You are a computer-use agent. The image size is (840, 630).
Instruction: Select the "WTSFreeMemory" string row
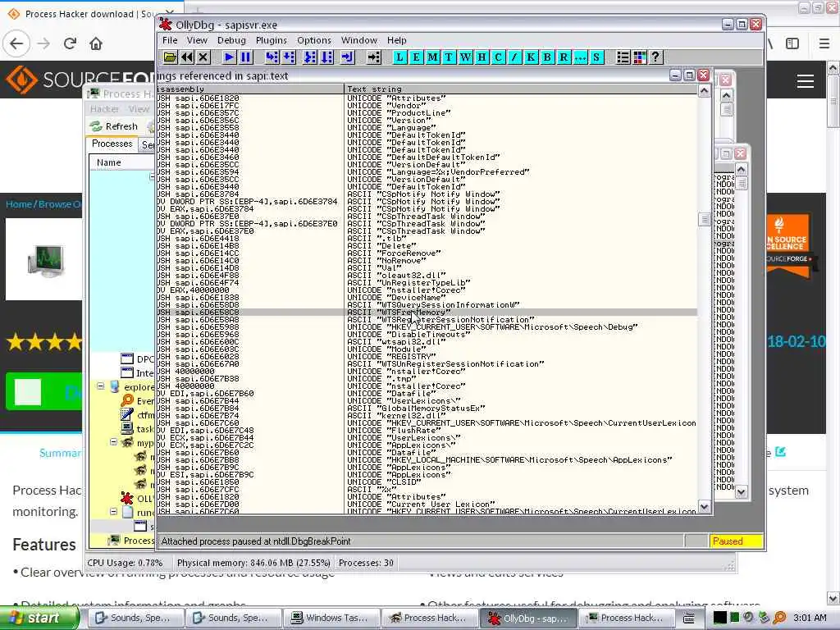click(427, 313)
